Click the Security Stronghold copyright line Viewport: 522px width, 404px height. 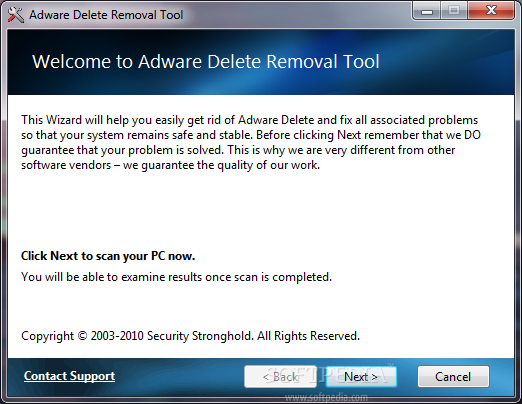click(x=190, y=336)
